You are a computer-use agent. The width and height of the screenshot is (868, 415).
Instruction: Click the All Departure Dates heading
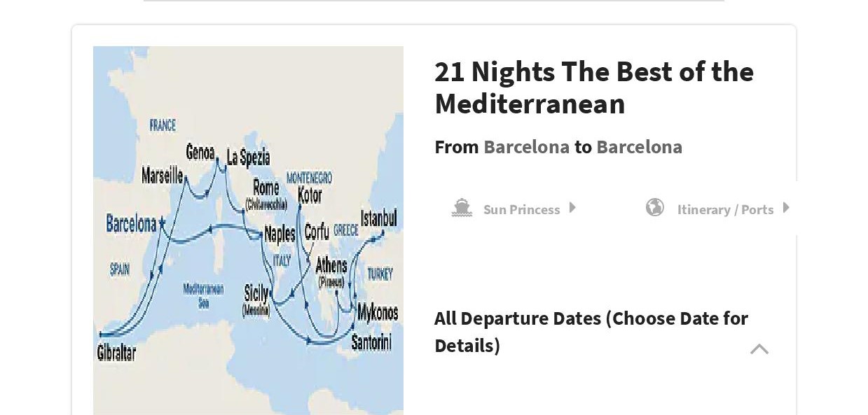click(x=591, y=332)
